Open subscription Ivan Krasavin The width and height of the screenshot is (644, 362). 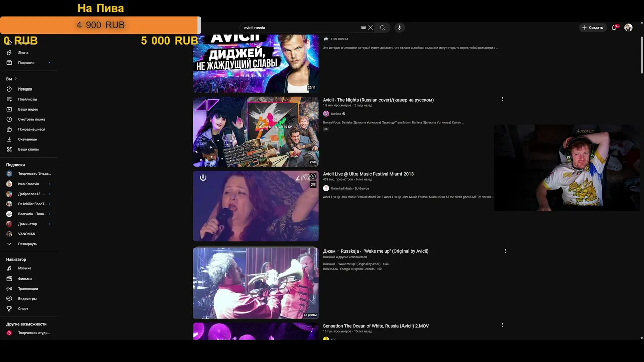(28, 184)
